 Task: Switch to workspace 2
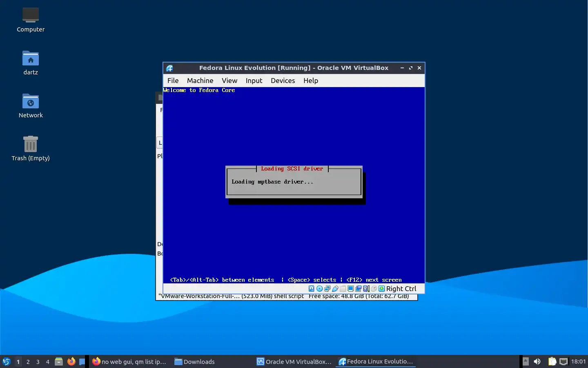[x=28, y=361]
